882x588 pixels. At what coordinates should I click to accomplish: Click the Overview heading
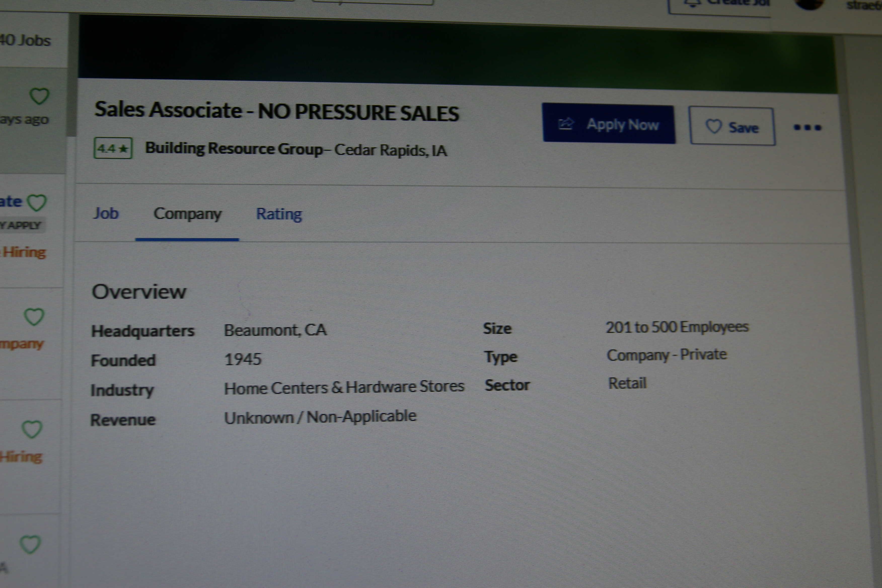(x=139, y=292)
